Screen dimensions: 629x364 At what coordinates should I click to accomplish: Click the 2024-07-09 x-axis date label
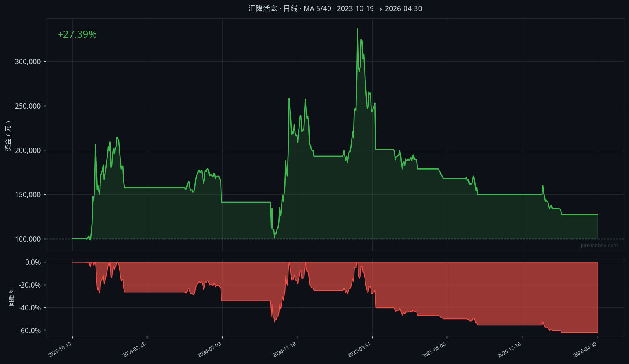pos(210,350)
